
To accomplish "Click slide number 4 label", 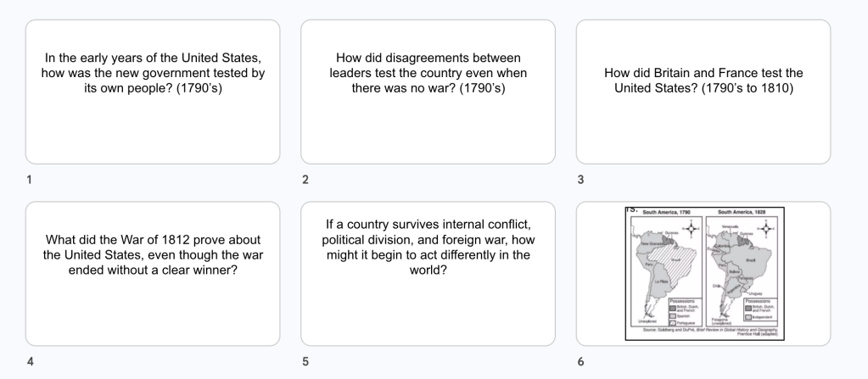I will click(29, 362).
